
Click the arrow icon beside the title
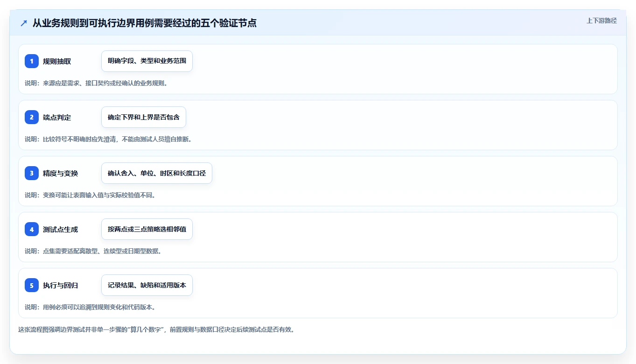click(24, 23)
